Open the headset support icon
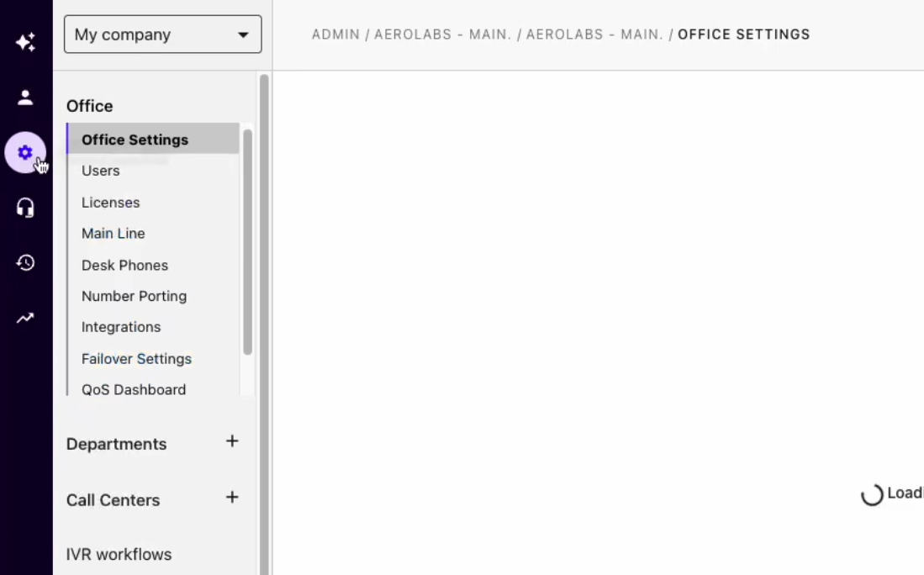 (25, 207)
